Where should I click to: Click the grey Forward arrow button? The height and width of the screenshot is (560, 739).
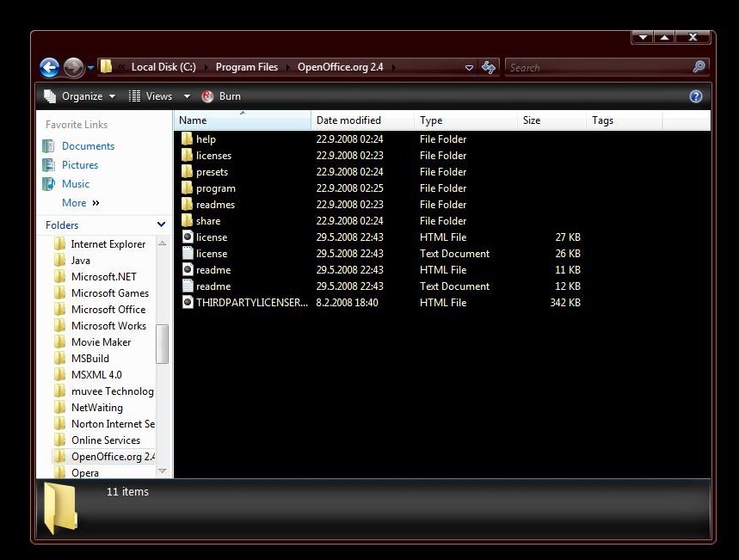73,68
